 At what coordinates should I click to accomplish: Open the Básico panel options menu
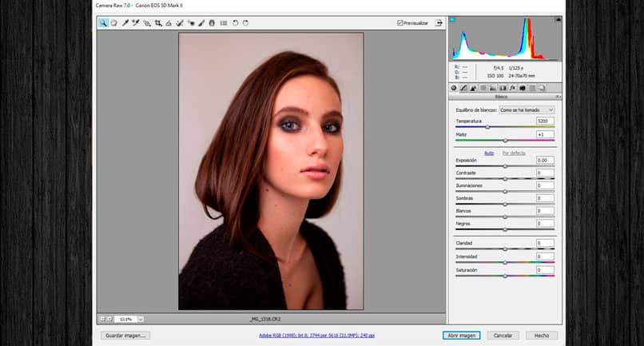click(x=559, y=97)
